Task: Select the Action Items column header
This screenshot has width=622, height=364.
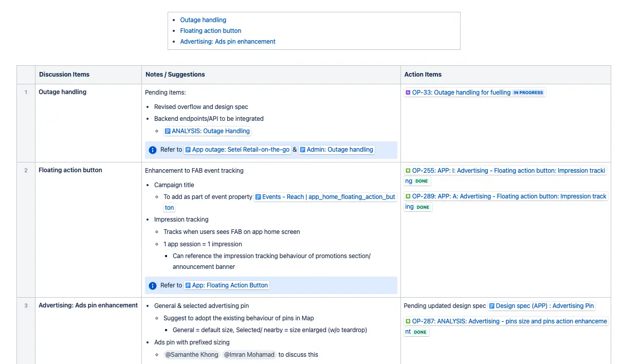Action: coord(506,75)
